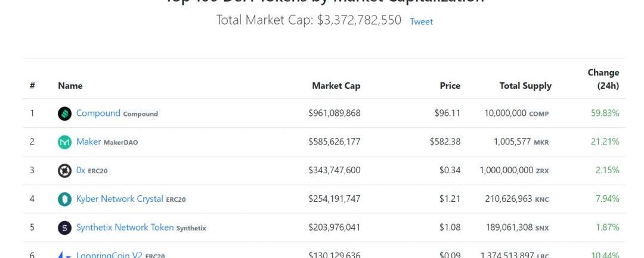This screenshot has width=644, height=258.
Task: Open the Kyber Network Crystal link
Action: click(x=119, y=199)
